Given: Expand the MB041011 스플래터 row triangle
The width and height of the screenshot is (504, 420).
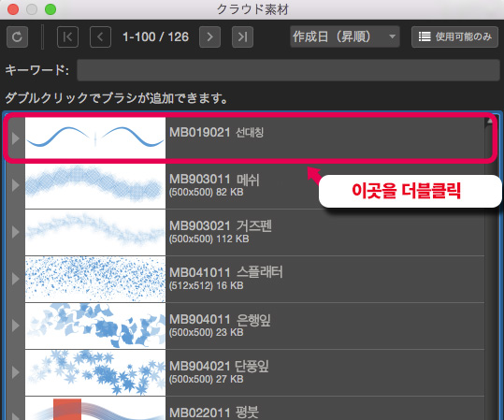Looking at the screenshot, I should pos(15,279).
